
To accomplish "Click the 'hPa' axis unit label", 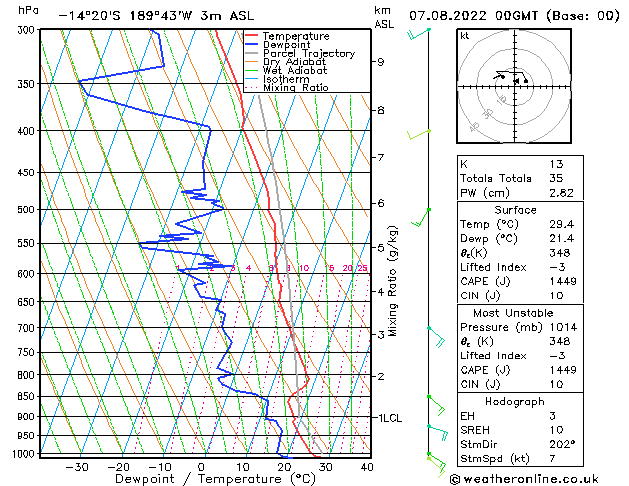I will pyautogui.click(x=28, y=10).
